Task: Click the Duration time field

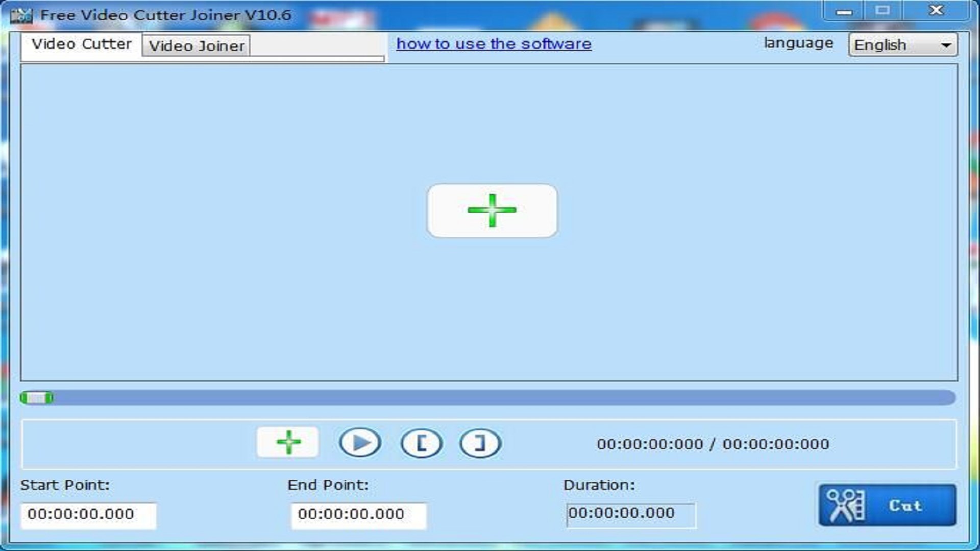Action: [x=630, y=514]
